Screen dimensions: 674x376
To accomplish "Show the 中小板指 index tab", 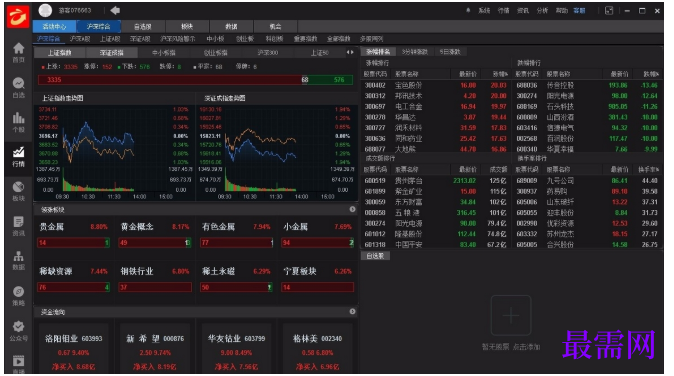I will [164, 53].
